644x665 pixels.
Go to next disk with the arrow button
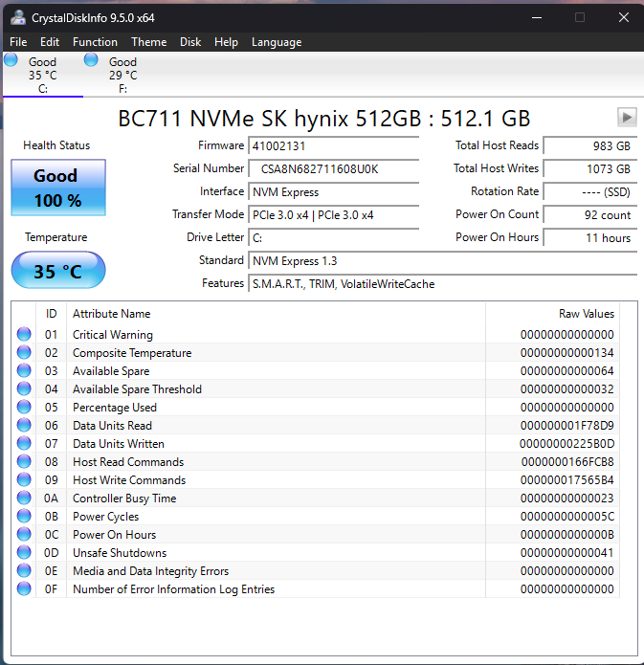[627, 117]
